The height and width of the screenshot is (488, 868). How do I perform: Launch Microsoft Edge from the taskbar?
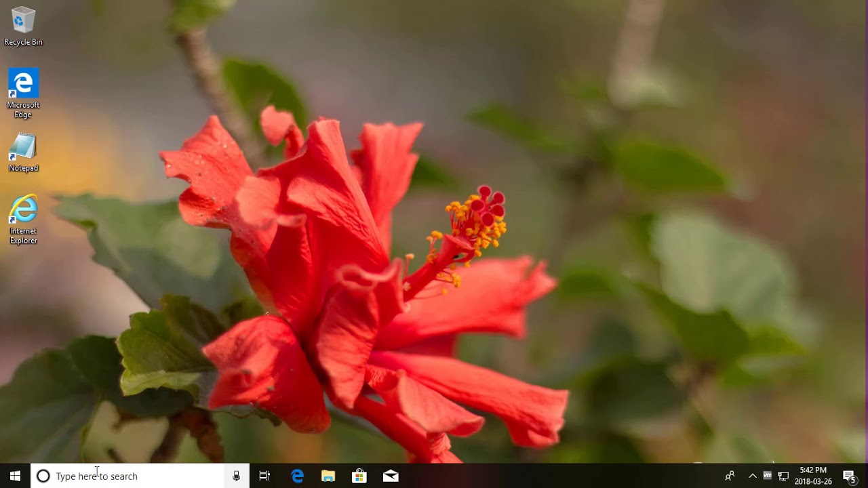297,476
